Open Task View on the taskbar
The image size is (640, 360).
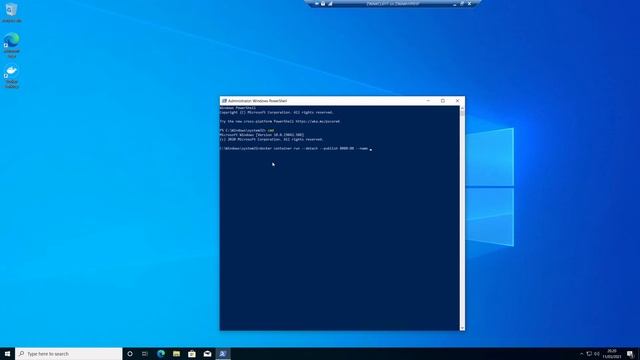145,353
